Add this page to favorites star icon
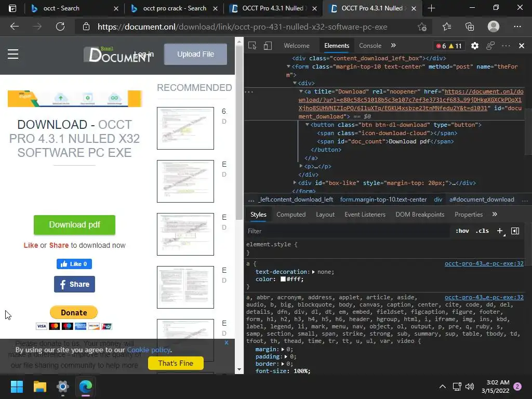This screenshot has height=399, width=532. click(422, 26)
